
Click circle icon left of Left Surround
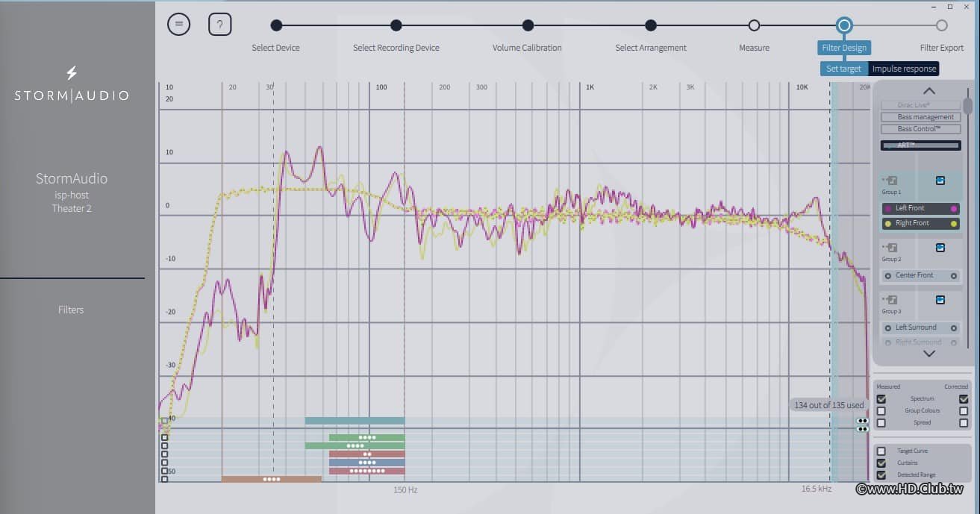(x=887, y=328)
